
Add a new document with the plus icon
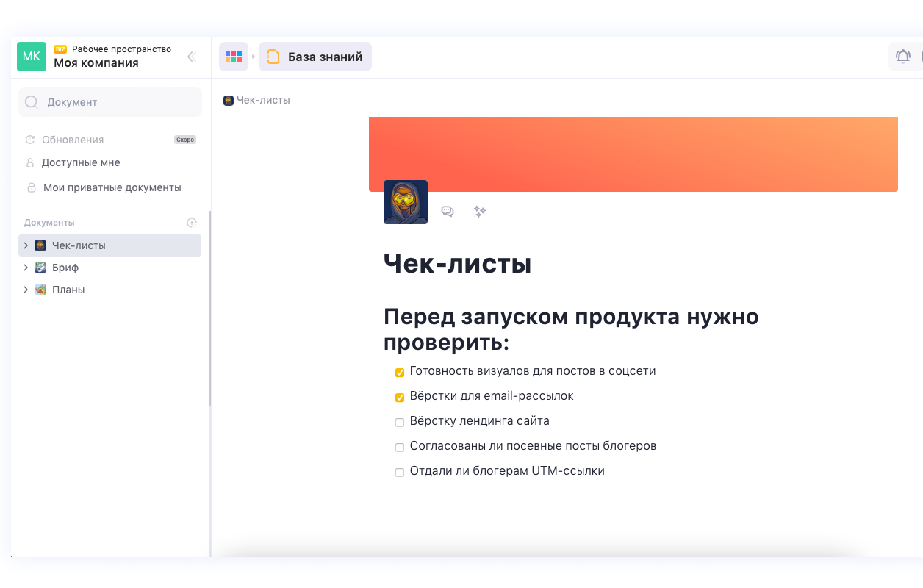click(192, 222)
